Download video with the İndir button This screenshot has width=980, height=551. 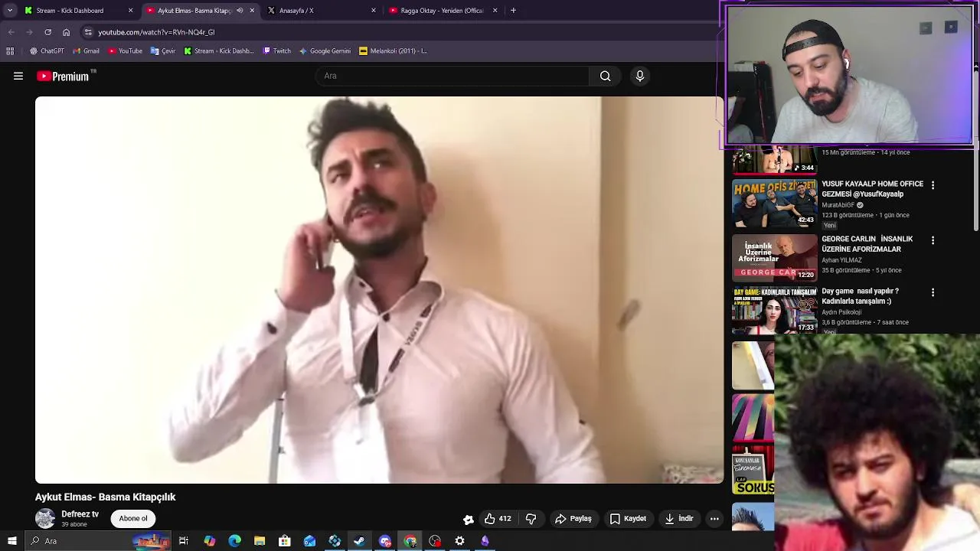point(679,519)
